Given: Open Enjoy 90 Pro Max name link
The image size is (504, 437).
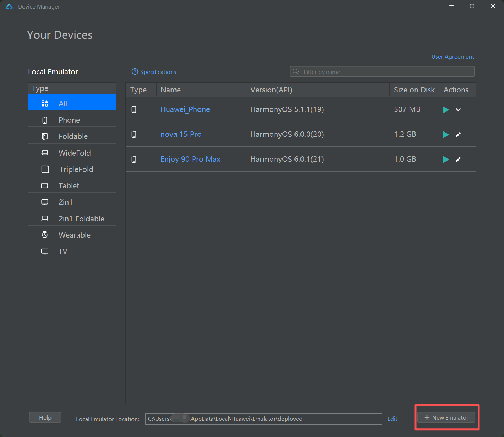Looking at the screenshot, I should pos(190,159).
